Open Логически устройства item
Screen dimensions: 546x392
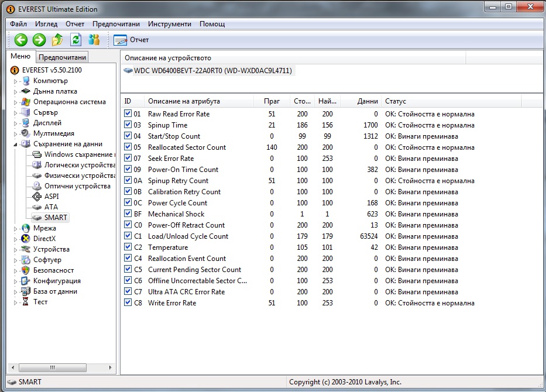(x=80, y=165)
